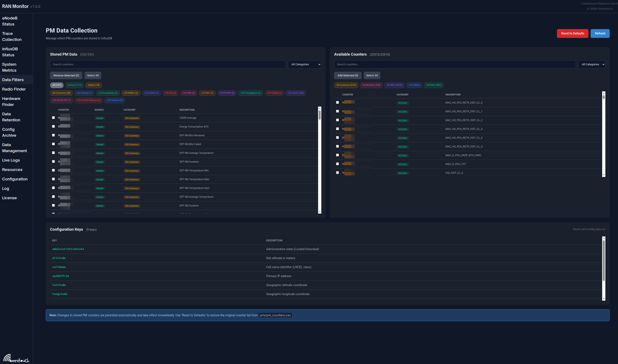
Task: Click the Added (18) source chip
Action: (94, 85)
